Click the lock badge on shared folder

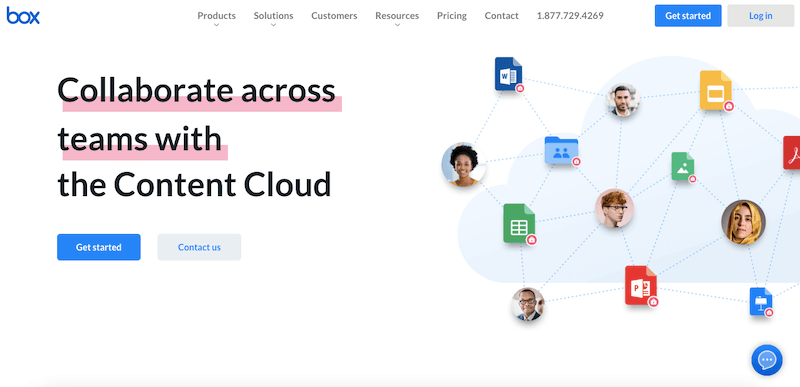tap(577, 162)
